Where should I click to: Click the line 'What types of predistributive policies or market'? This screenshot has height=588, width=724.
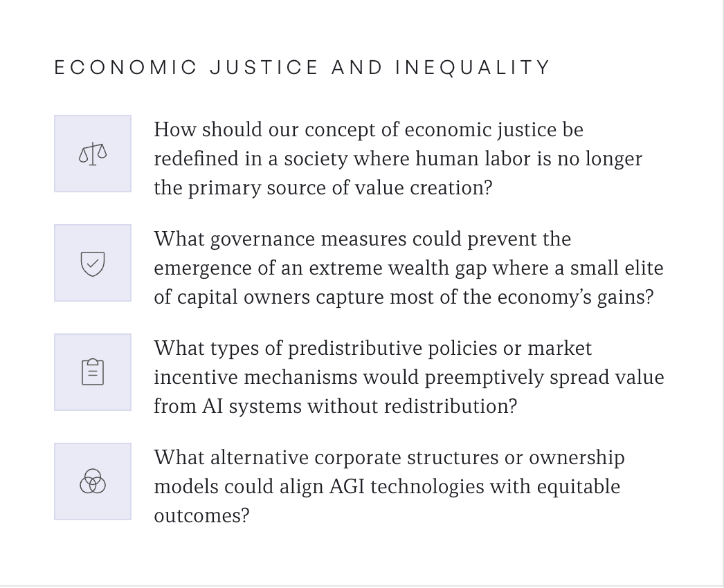372,348
